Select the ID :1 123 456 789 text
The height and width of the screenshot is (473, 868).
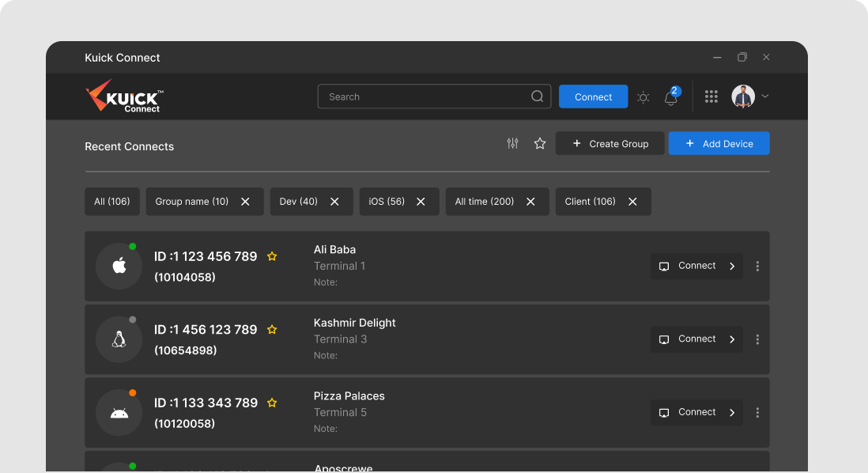206,256
